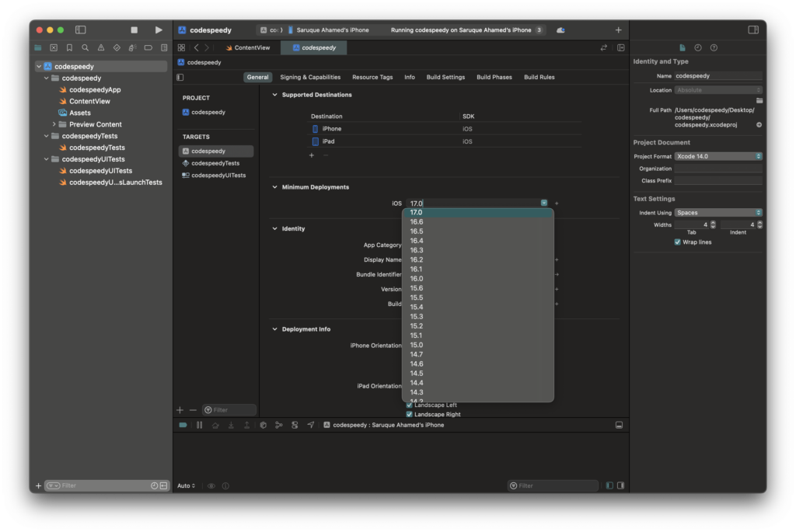Open the ContentView editor tab
796x532 pixels.
248,47
